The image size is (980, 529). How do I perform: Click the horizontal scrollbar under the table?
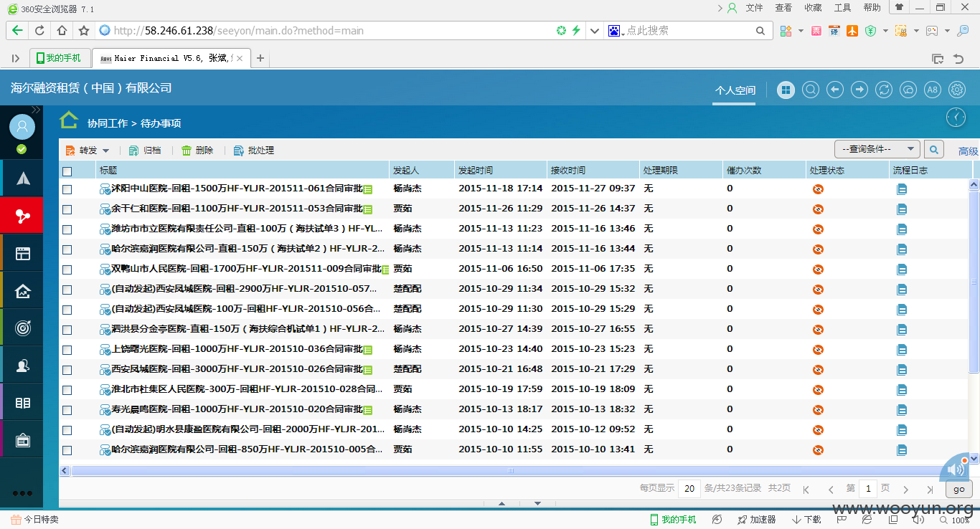tap(510, 470)
